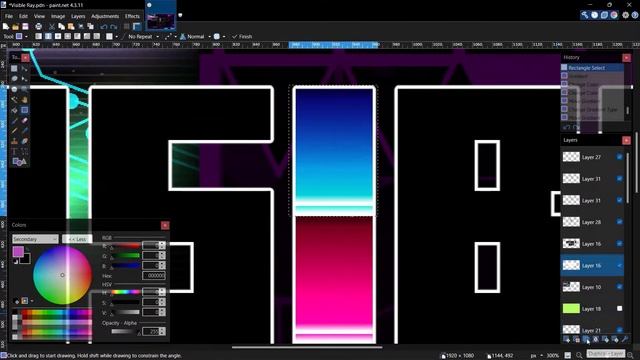Open the Adjustments menu
Image resolution: width=640 pixels, height=360 pixels.
pos(105,16)
